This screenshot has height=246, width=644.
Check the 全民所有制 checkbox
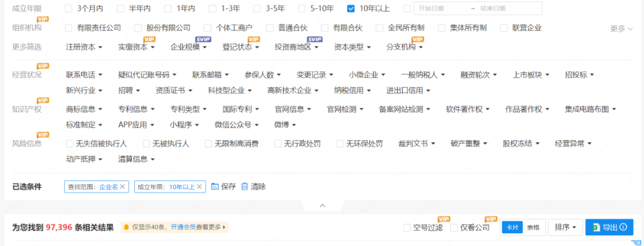tap(380, 28)
